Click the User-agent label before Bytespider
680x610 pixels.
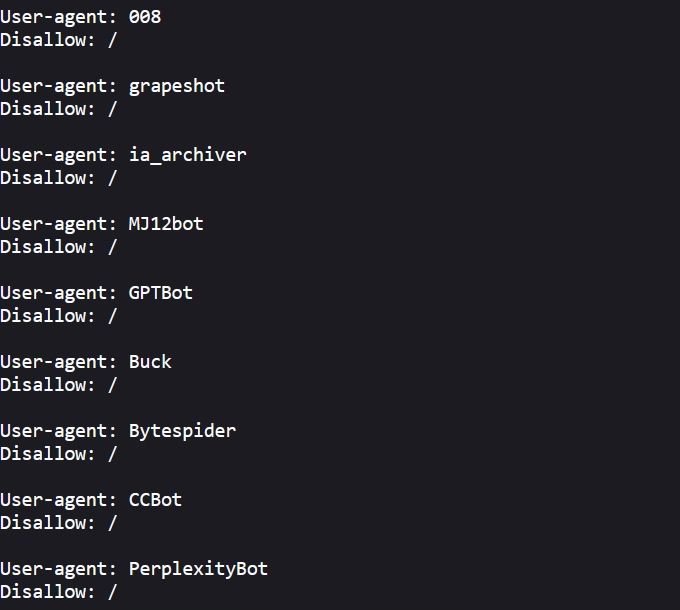[x=56, y=431]
